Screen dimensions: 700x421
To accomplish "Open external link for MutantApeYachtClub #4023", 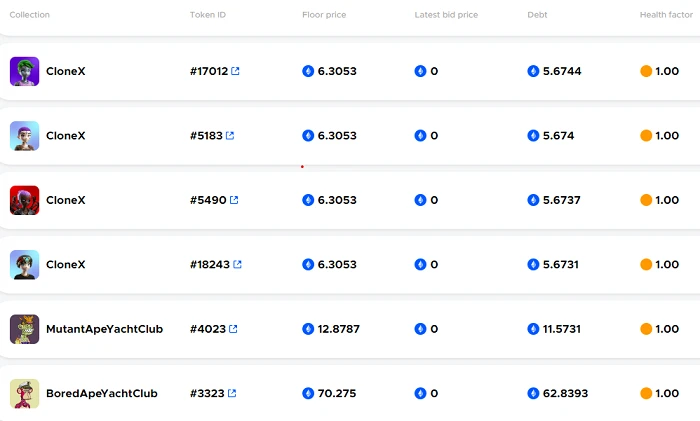I will [233, 329].
